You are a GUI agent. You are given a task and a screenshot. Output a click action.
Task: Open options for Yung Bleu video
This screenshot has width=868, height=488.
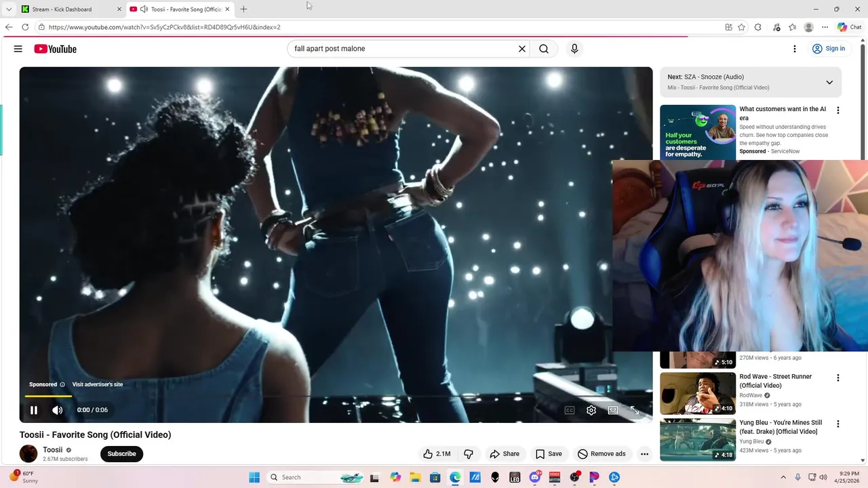[837, 424]
